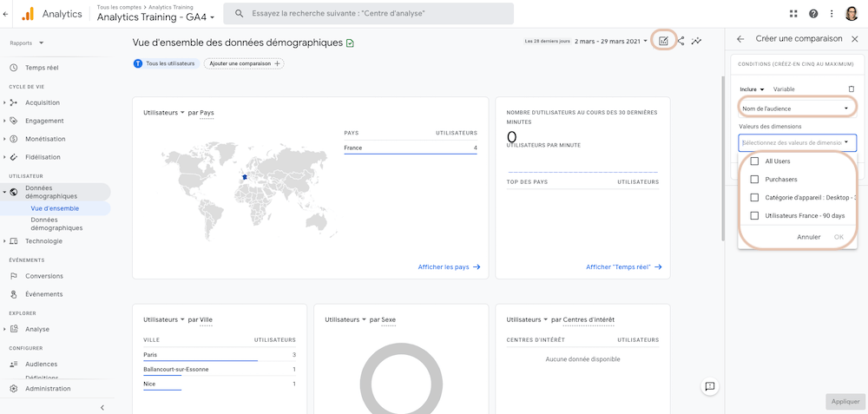Click the Tous les utilisateurs chip
The height and width of the screenshot is (414, 868).
pos(166,63)
